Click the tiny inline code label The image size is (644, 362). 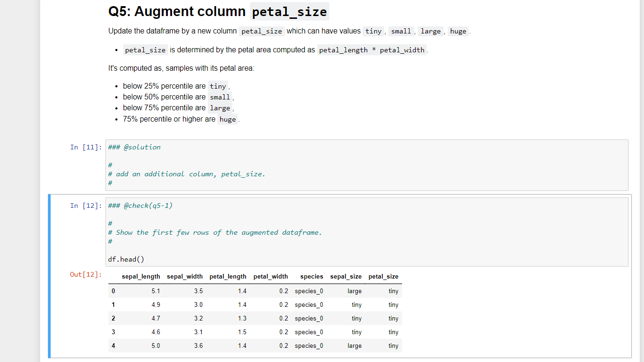point(373,31)
